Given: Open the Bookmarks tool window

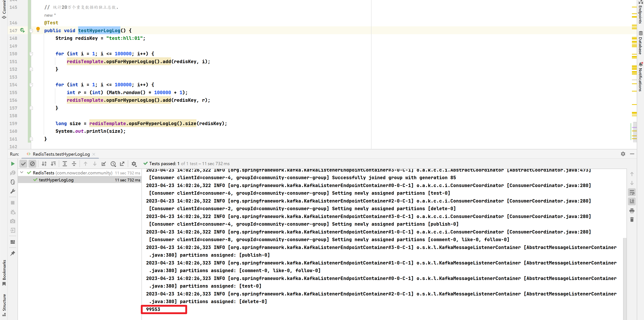Looking at the screenshot, I should pos(4,273).
